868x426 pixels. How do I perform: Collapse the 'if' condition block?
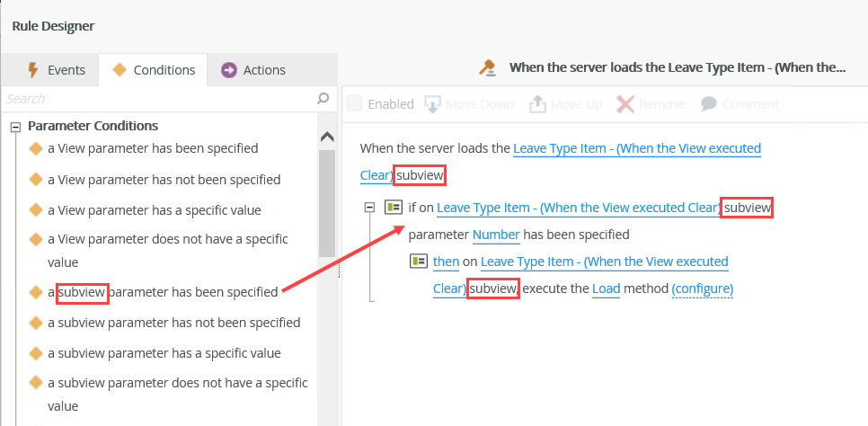(369, 208)
